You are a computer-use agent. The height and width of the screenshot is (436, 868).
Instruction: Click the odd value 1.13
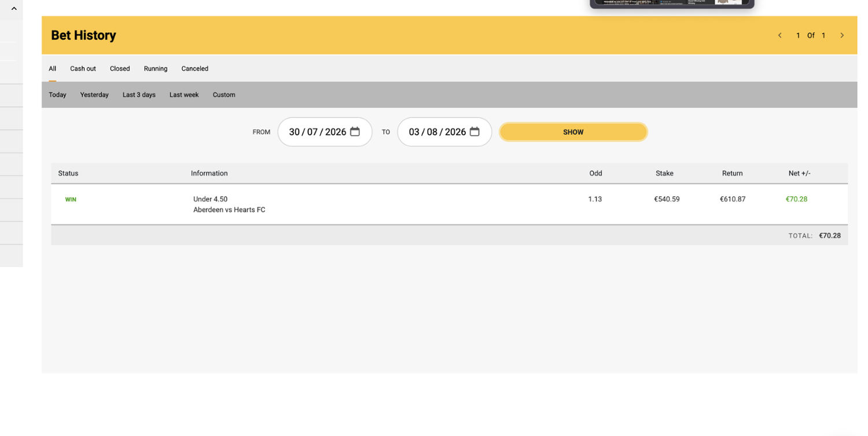[595, 199]
